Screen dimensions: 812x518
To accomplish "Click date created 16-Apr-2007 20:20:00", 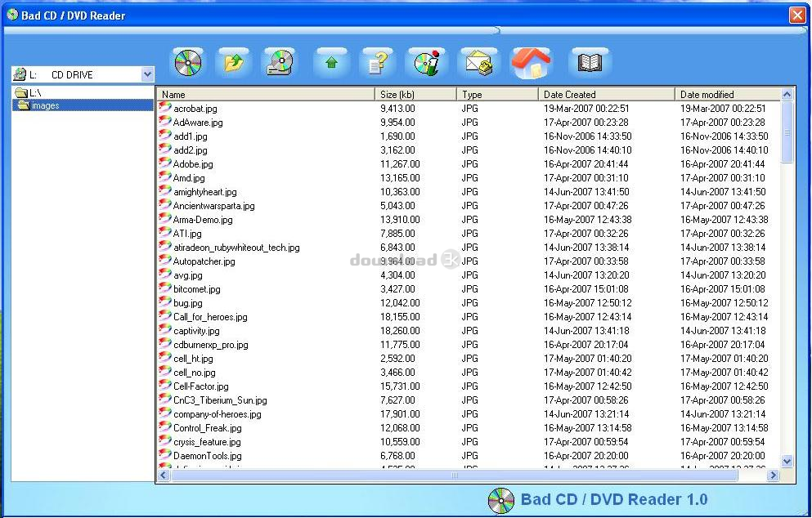I will [585, 456].
